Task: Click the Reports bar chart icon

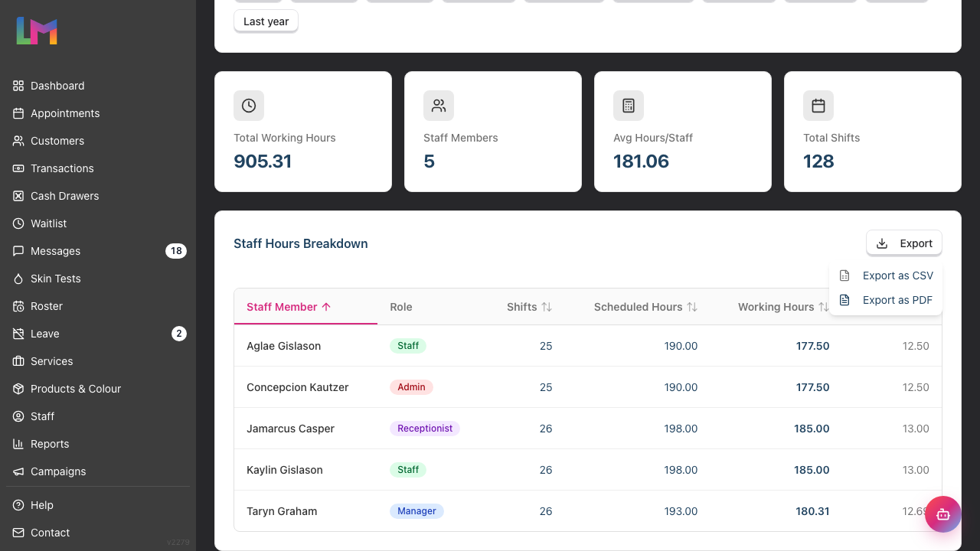Action: coord(18,444)
